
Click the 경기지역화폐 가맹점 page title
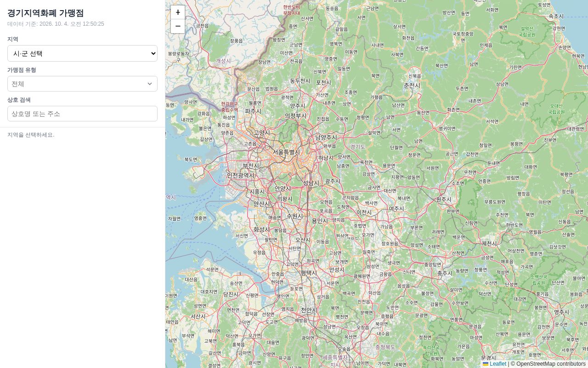point(45,13)
